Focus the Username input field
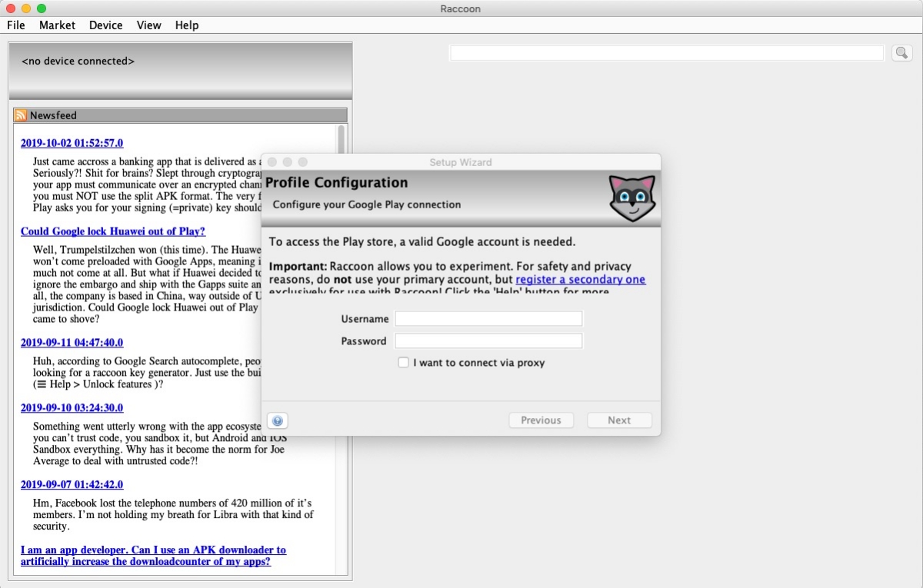Screen dimensions: 923x588 point(488,319)
